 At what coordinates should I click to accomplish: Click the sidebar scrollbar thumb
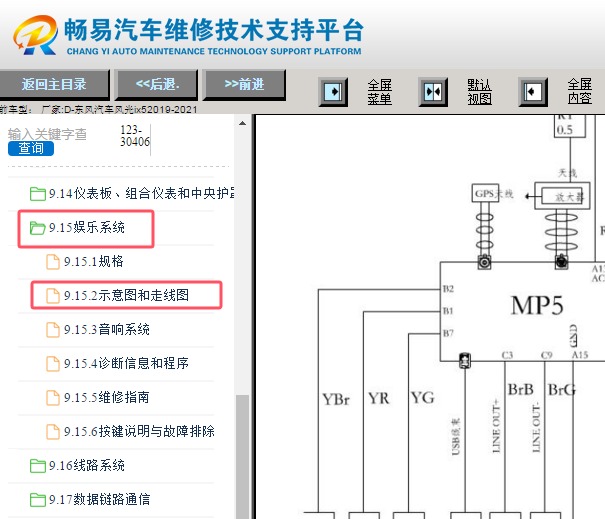(242, 456)
